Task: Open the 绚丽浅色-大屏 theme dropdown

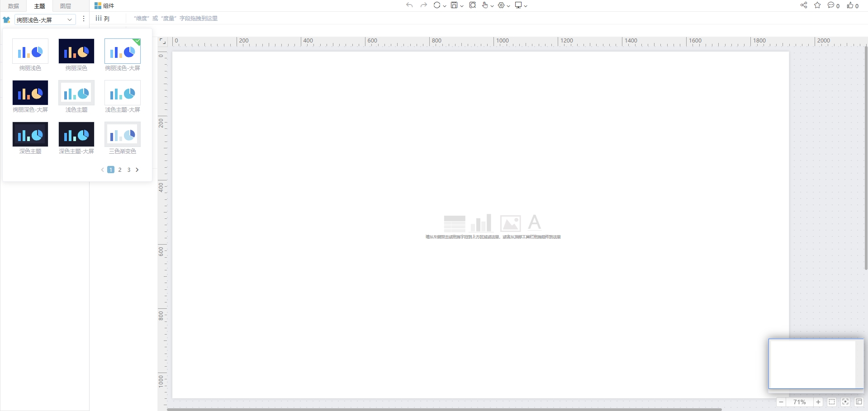Action: click(45, 19)
